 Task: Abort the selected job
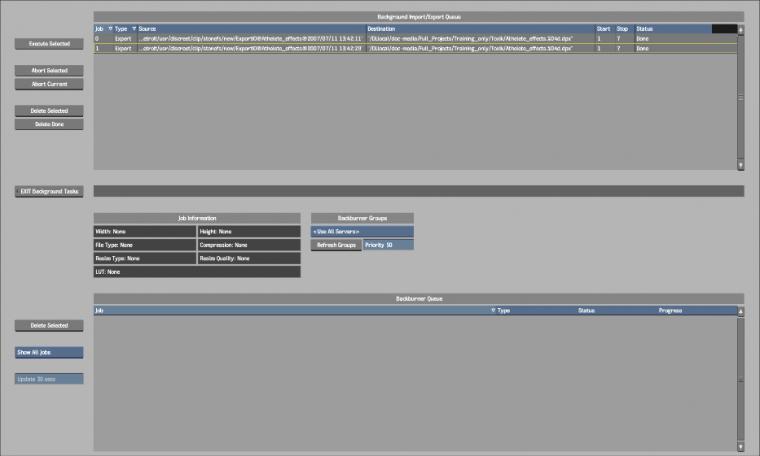pyautogui.click(x=49, y=70)
